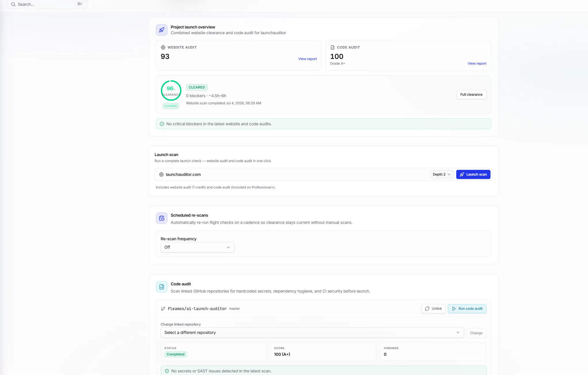Open Full clearance button

pyautogui.click(x=471, y=95)
